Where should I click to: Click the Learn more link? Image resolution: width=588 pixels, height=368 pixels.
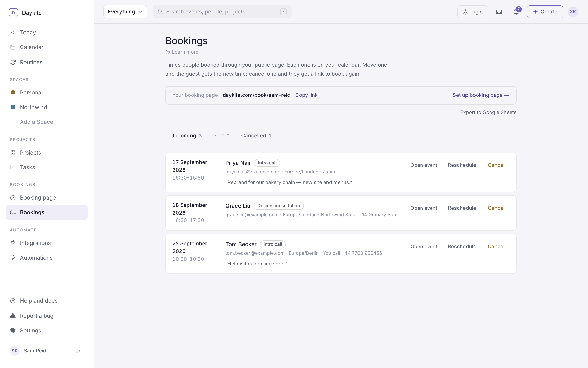coord(182,52)
